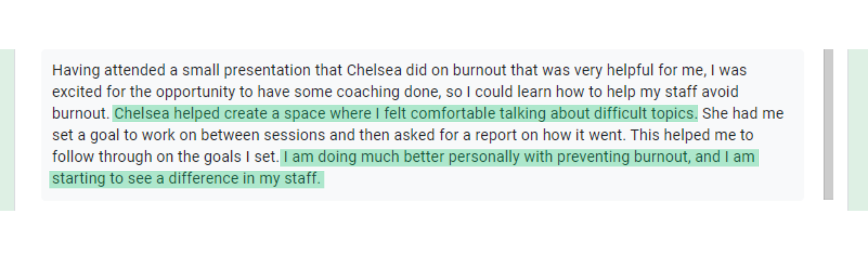Click the green panel on right edge
The image size is (868, 260).
[x=858, y=130]
